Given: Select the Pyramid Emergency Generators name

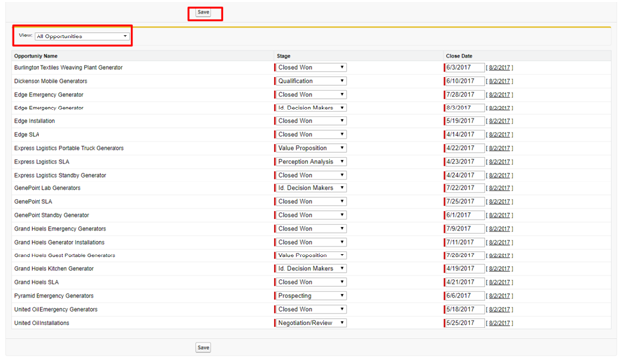Looking at the screenshot, I should pos(53,296).
